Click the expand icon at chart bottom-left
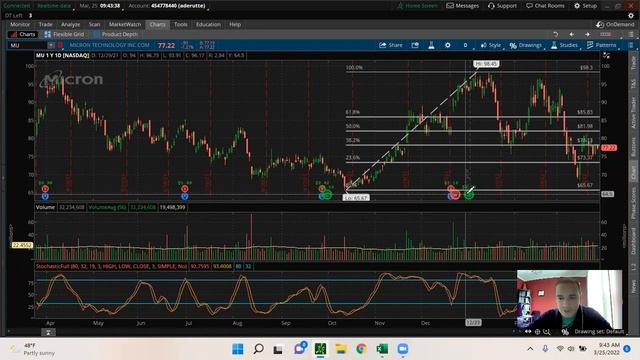Screen dimensions: 640x360 (48, 332)
